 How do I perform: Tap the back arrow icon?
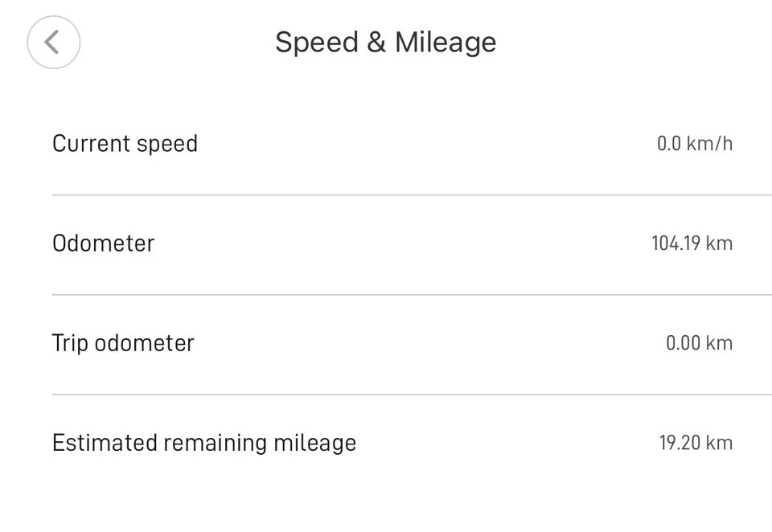(x=53, y=42)
